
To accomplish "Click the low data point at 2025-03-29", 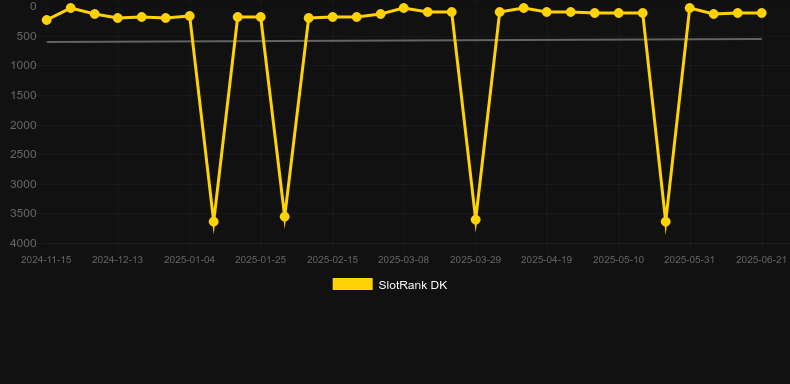I will tap(476, 220).
